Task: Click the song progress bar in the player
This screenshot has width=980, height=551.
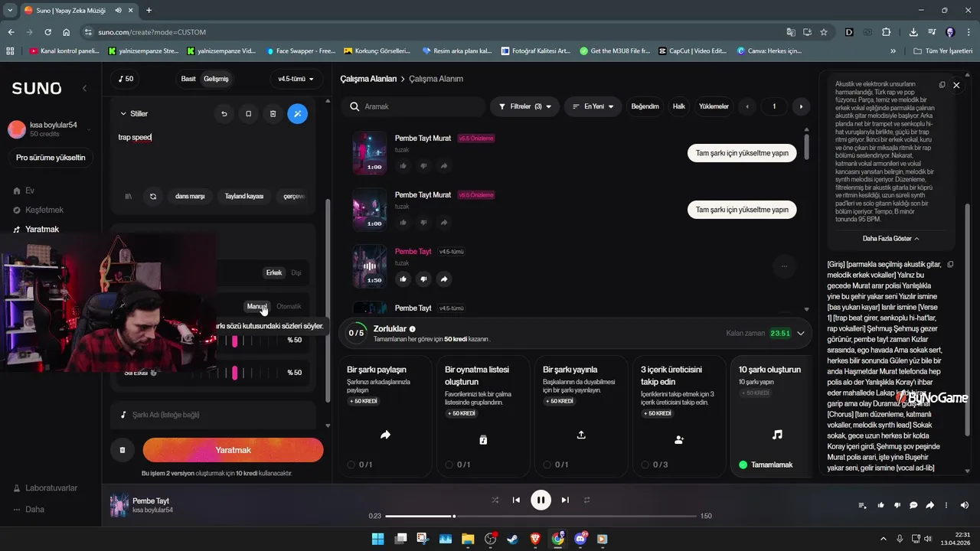Action: tap(540, 516)
